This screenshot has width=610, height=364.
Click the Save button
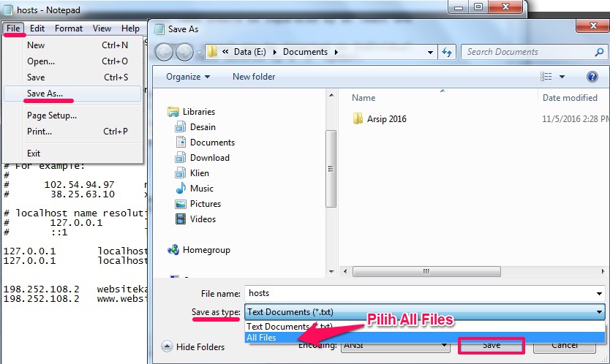(491, 346)
